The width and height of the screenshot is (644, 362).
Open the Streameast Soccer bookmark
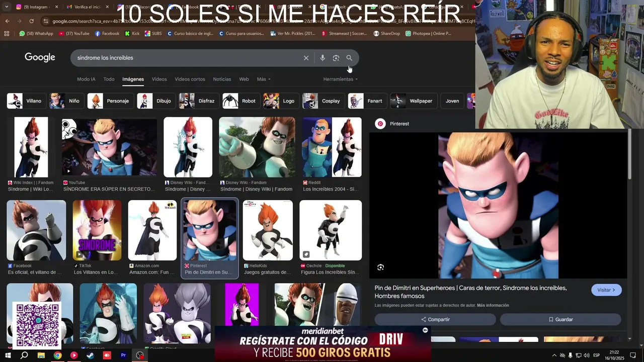pyautogui.click(x=344, y=34)
